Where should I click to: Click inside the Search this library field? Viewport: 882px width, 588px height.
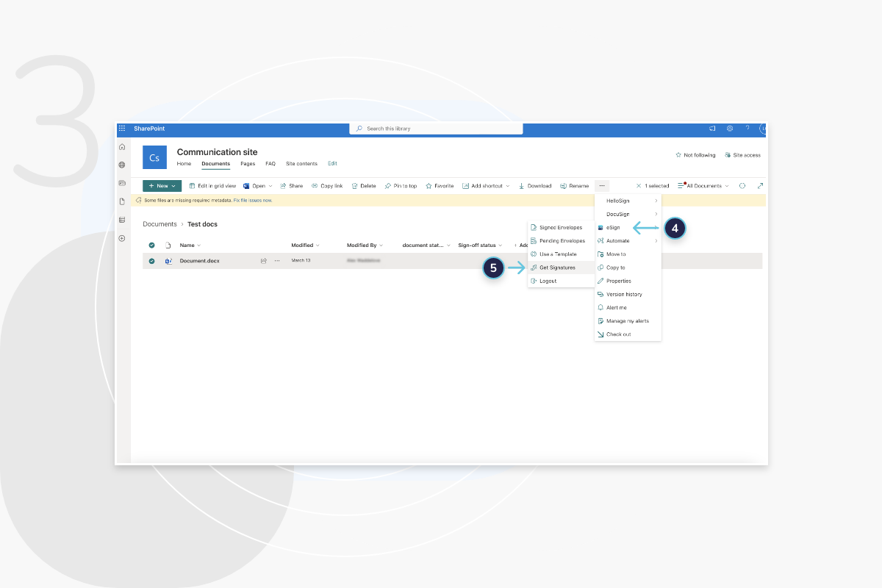(436, 128)
